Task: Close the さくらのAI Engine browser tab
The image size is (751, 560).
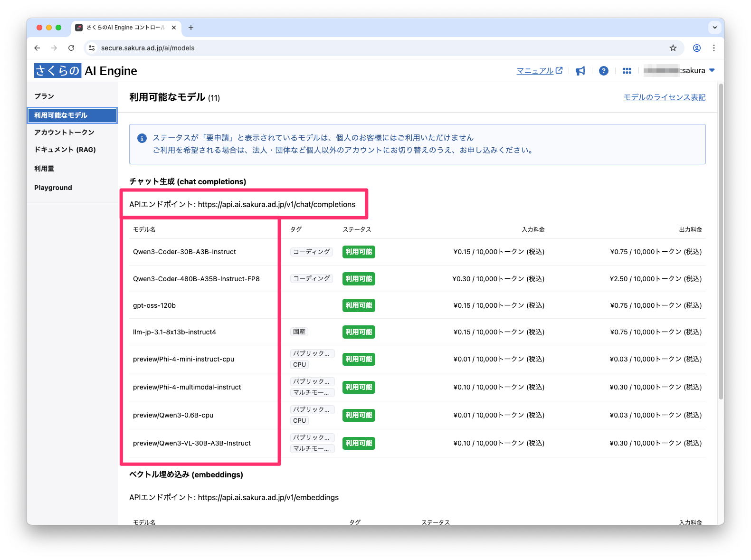Action: [x=174, y=28]
